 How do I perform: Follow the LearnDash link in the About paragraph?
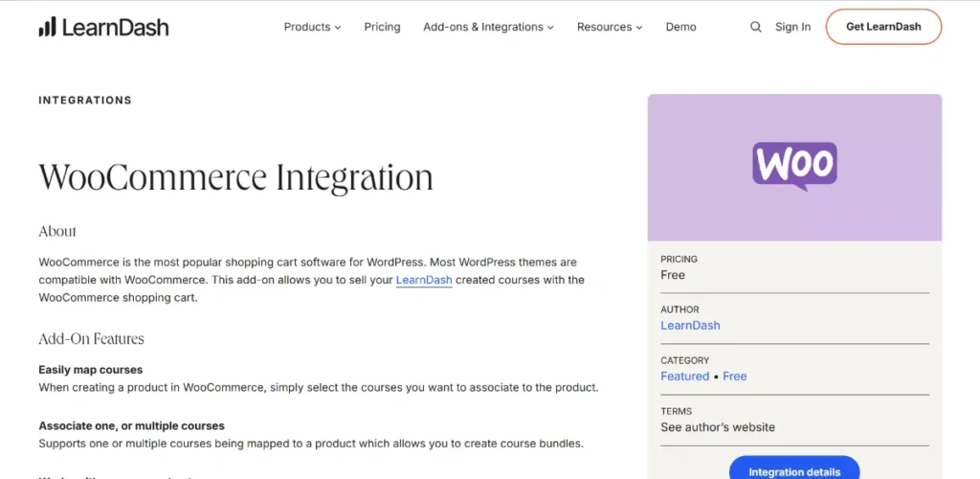[424, 280]
